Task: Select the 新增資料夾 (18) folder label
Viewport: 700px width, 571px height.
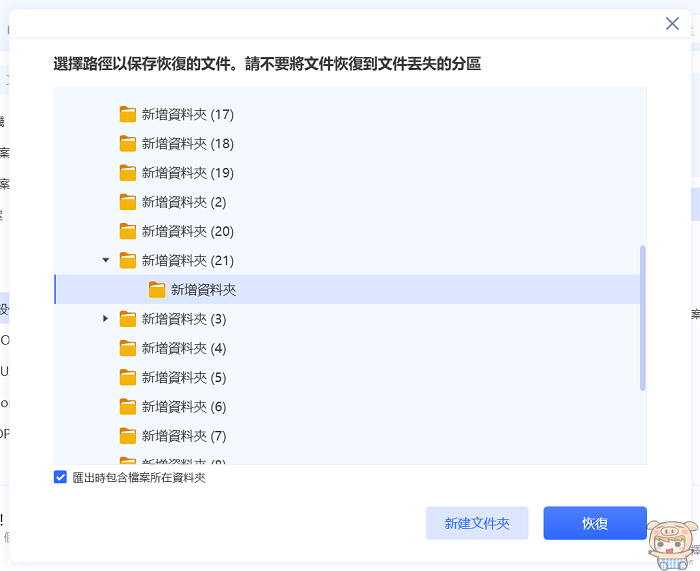Action: [187, 143]
